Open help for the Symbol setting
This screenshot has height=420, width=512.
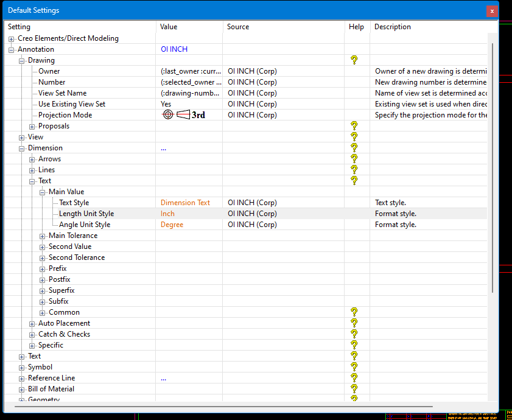coord(354,366)
